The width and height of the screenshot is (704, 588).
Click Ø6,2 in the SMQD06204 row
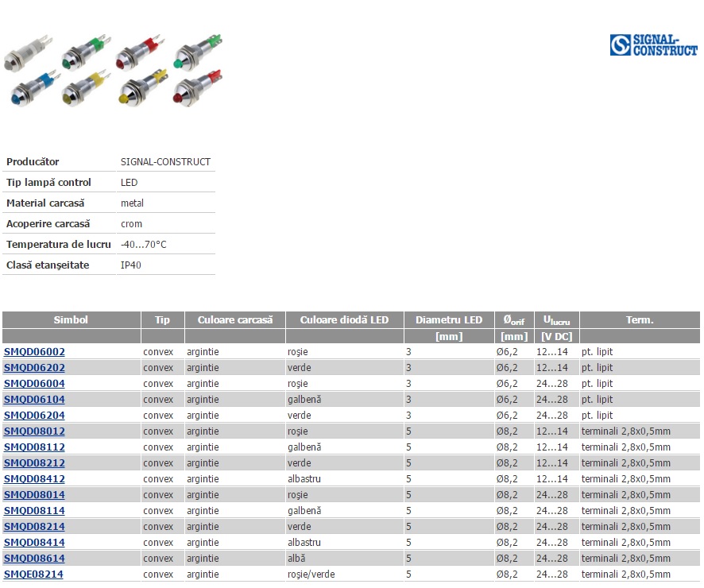tap(508, 416)
